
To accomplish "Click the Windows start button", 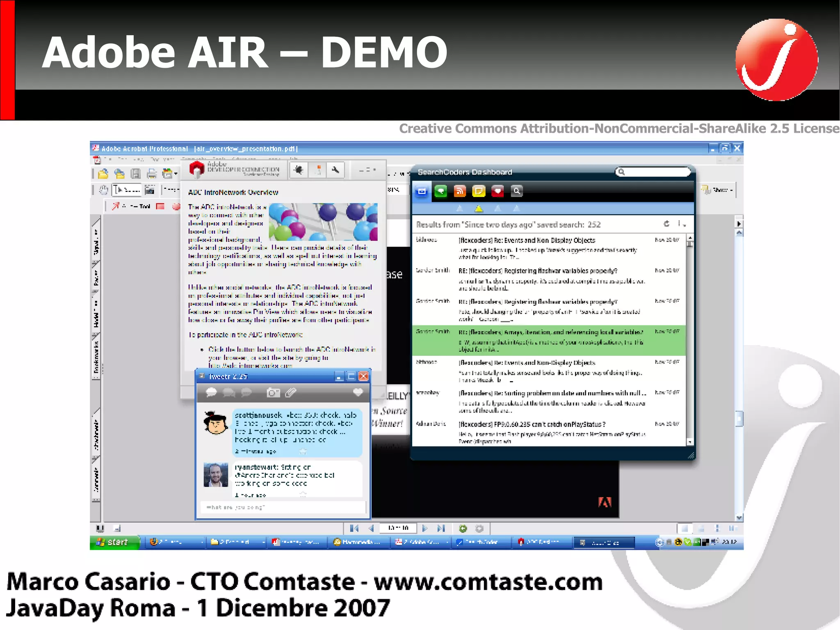I will click(114, 542).
